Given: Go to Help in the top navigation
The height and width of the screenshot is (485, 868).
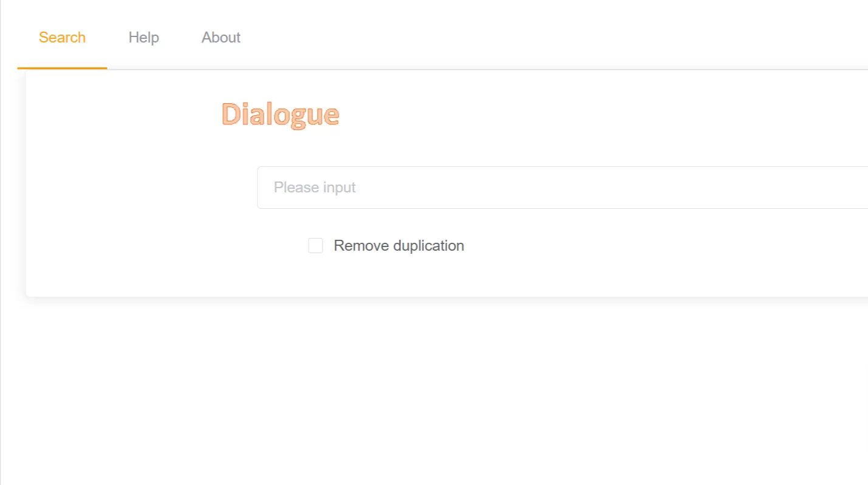Looking at the screenshot, I should [x=143, y=38].
